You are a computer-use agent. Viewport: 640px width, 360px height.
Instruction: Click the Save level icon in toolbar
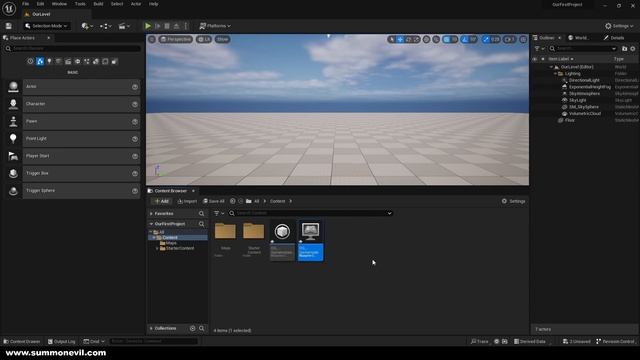[x=9, y=26]
